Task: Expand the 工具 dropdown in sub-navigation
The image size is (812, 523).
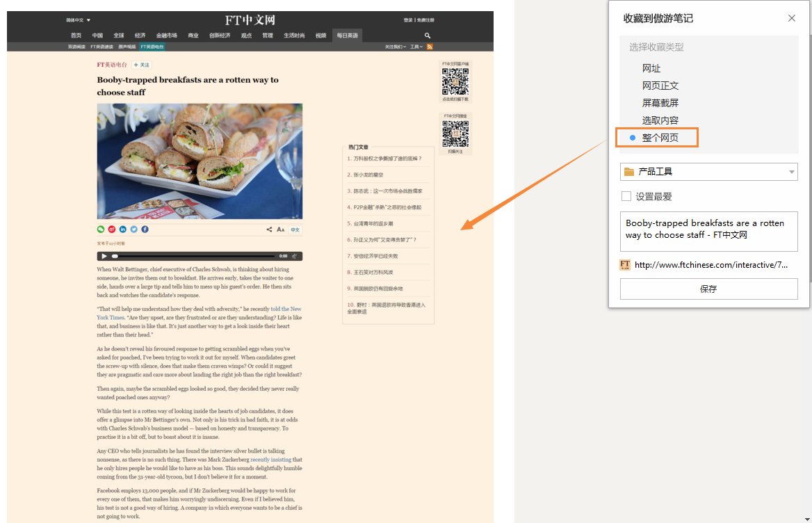Action: (416, 47)
